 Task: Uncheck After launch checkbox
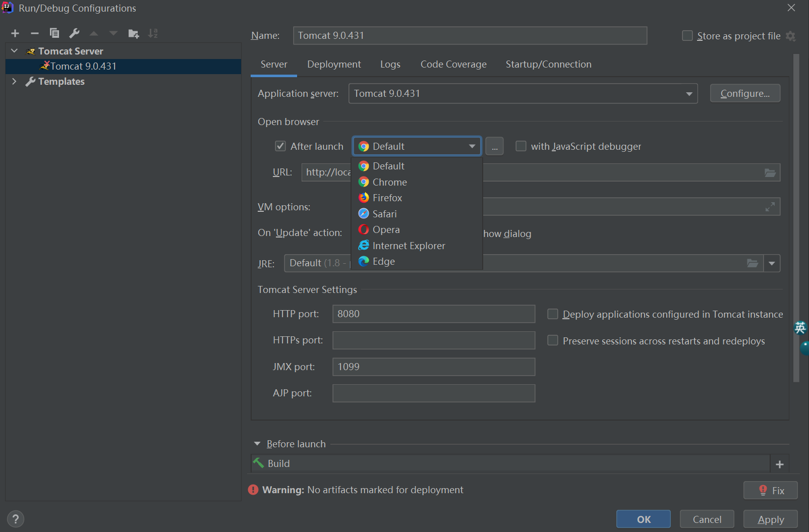coord(280,146)
